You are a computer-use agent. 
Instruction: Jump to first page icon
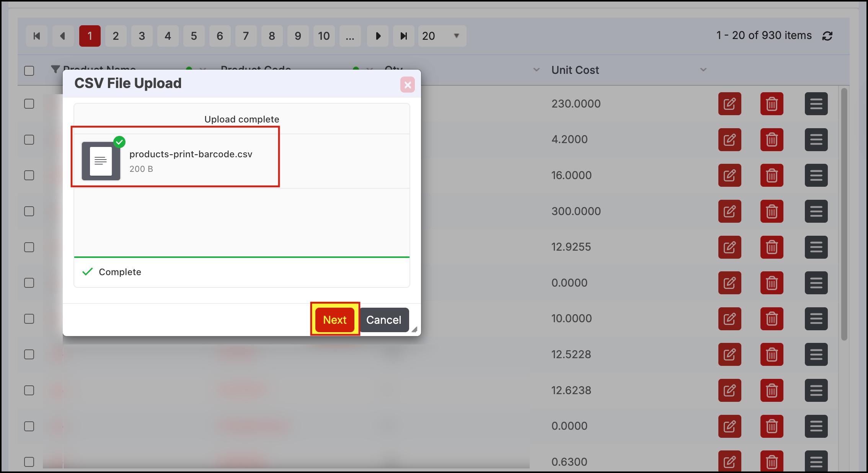tap(37, 36)
